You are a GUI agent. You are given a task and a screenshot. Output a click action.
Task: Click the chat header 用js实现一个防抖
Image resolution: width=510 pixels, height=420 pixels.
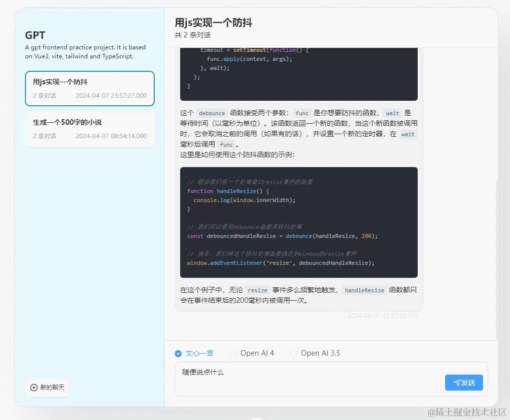point(214,23)
